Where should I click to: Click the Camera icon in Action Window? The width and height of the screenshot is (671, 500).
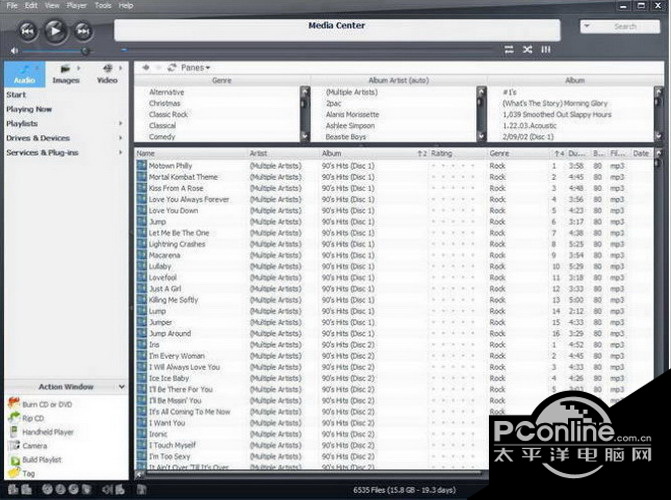tap(14, 445)
